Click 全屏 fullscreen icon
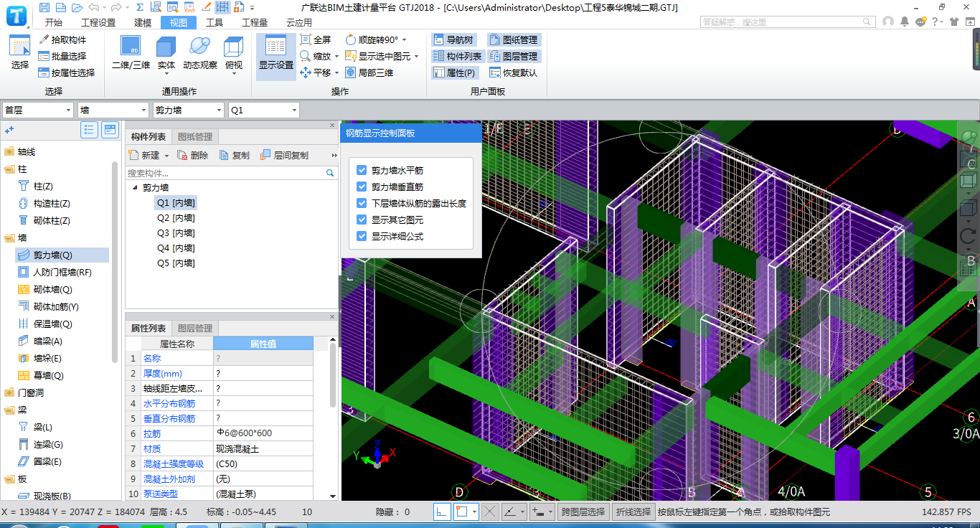The image size is (980, 528). pos(316,39)
